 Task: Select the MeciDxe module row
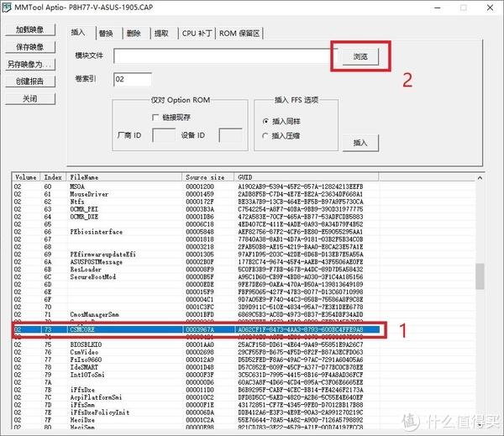click(x=196, y=420)
